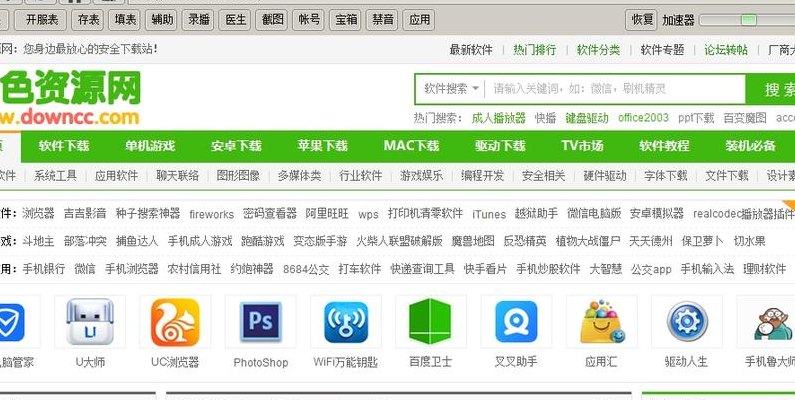Click the 阿里旺旺 link
The width and height of the screenshot is (795, 400).
click(x=327, y=213)
